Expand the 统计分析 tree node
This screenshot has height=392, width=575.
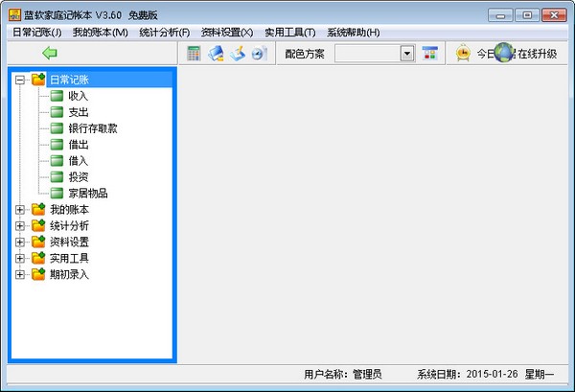click(x=20, y=226)
